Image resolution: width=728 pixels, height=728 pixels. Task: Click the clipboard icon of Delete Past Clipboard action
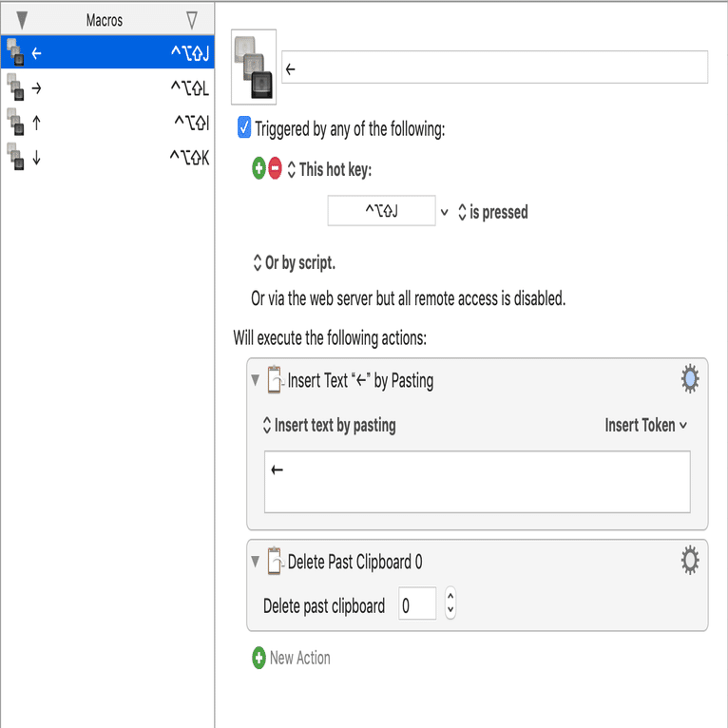275,561
